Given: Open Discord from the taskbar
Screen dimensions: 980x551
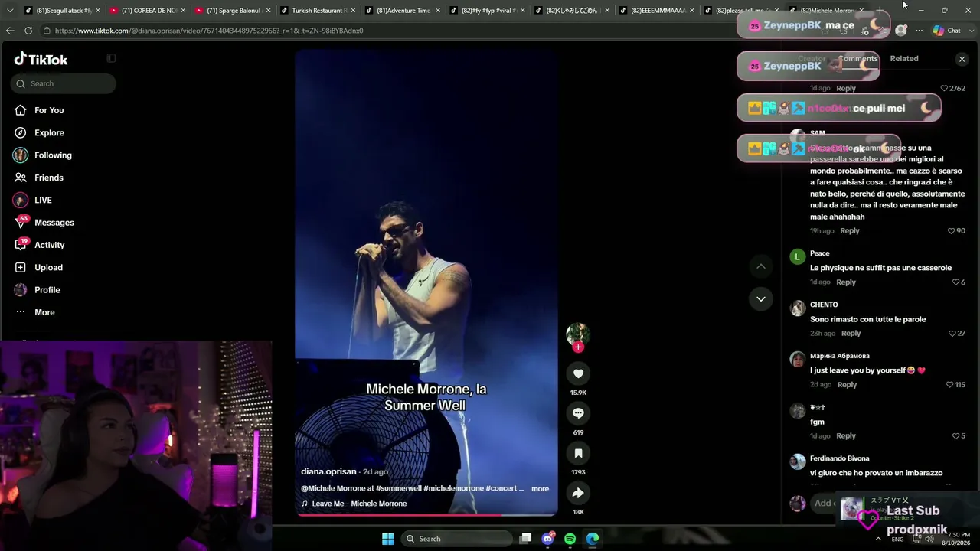Looking at the screenshot, I should [547, 539].
